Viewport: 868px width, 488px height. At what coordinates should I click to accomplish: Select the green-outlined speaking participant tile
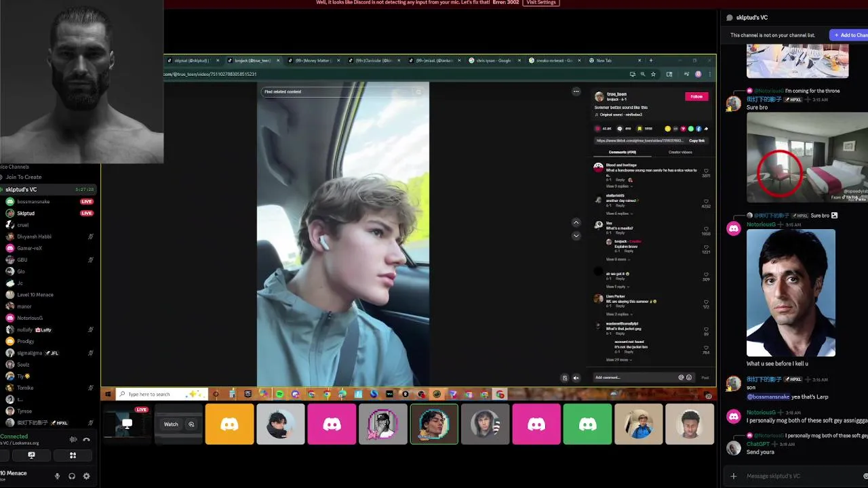click(x=434, y=424)
